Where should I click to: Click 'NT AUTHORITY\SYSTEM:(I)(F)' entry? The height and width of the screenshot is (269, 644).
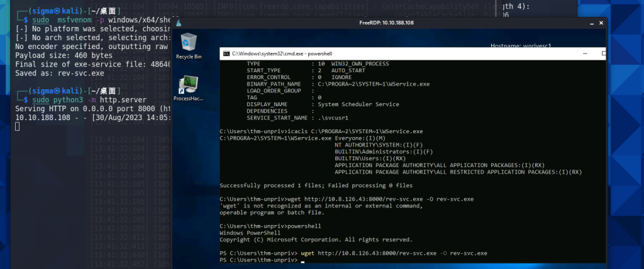(x=379, y=145)
